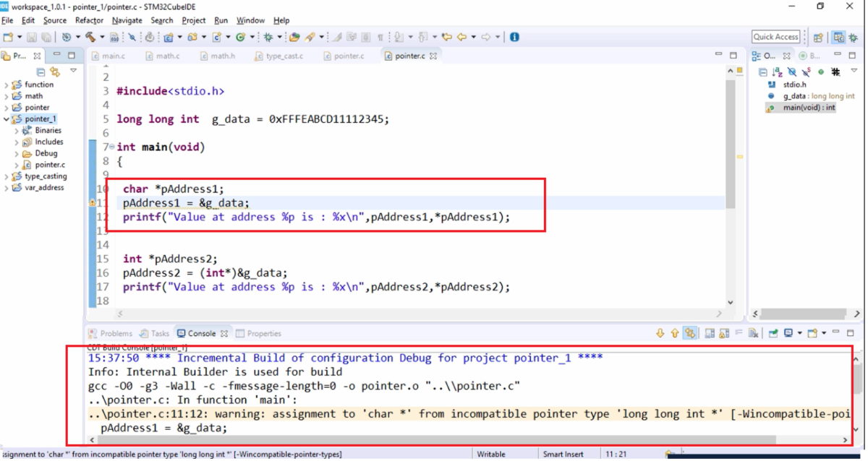The image size is (868, 461).
Task: Click the Build hammer icon in toolbar
Action: pyautogui.click(x=90, y=37)
